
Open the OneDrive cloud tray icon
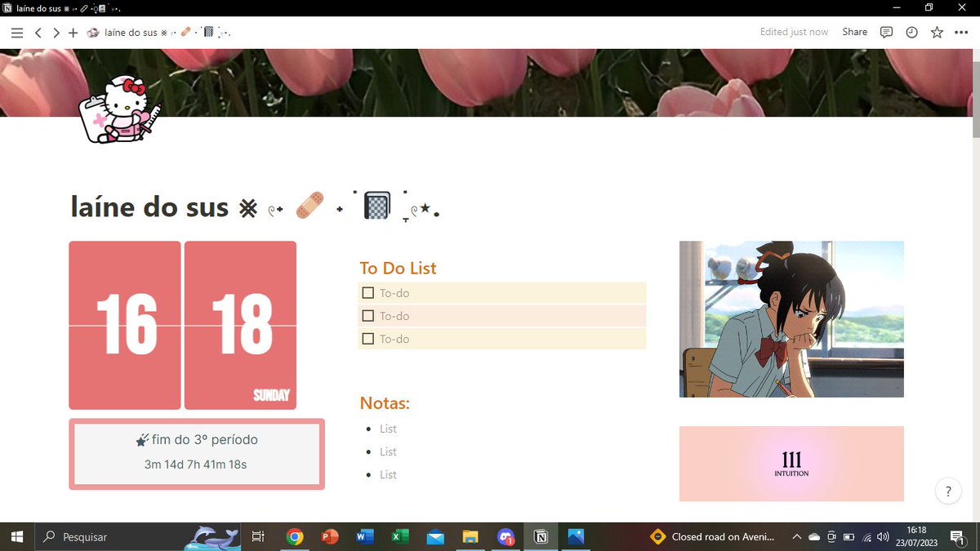pos(814,537)
